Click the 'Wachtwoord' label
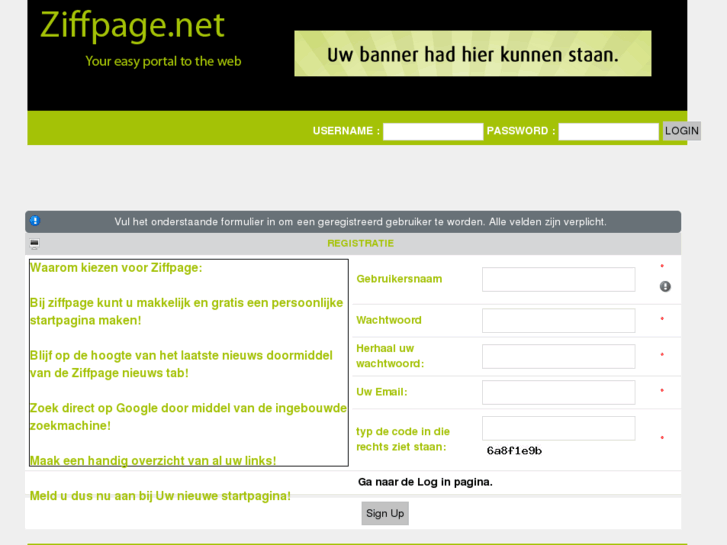727x545 pixels. (x=389, y=320)
